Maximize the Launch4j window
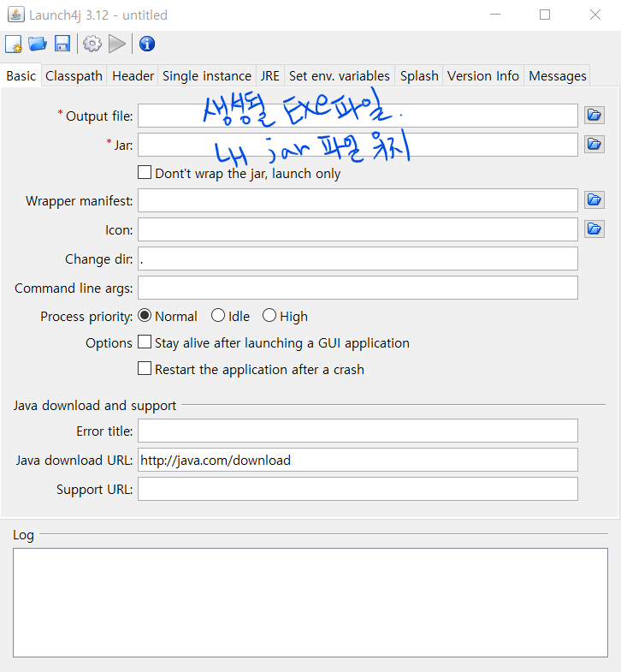The height and width of the screenshot is (672, 621). pos(545,15)
